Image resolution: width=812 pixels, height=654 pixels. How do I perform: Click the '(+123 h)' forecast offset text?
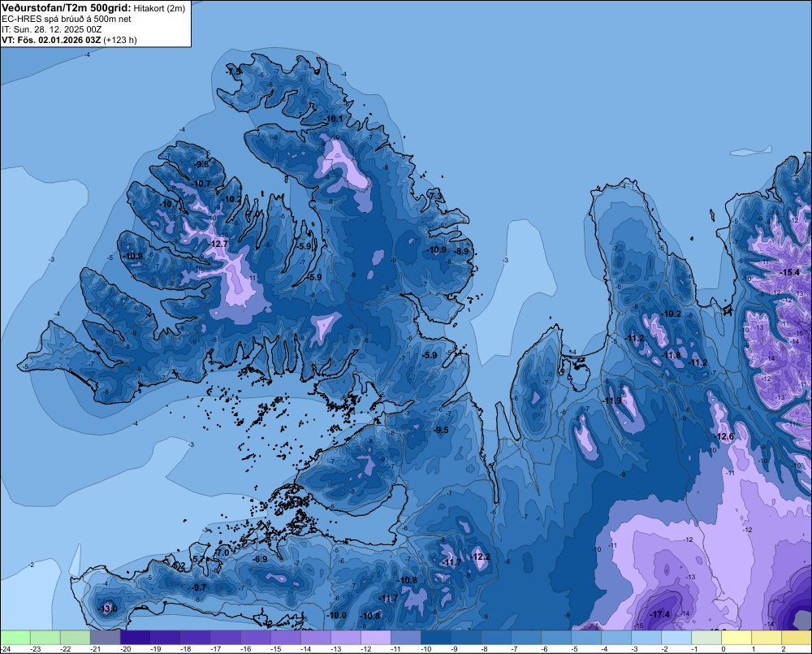(x=120, y=40)
